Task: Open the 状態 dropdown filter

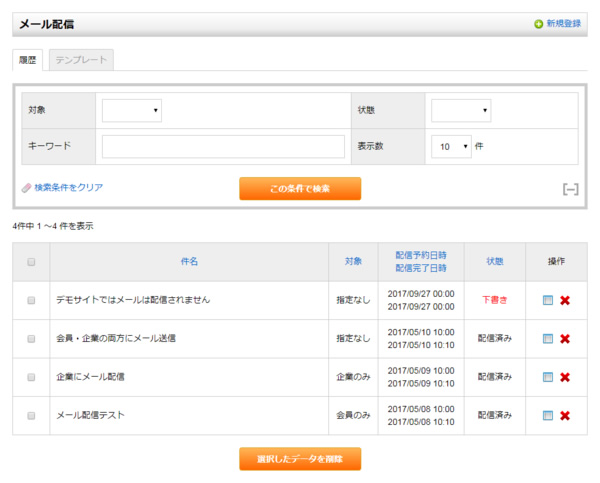Action: [x=461, y=111]
